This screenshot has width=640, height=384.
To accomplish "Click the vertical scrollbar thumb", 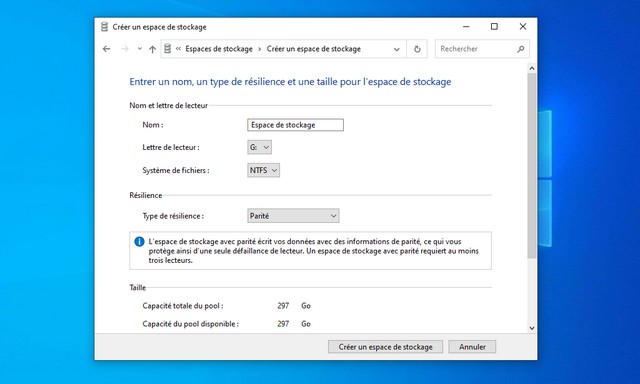I will coord(532,165).
